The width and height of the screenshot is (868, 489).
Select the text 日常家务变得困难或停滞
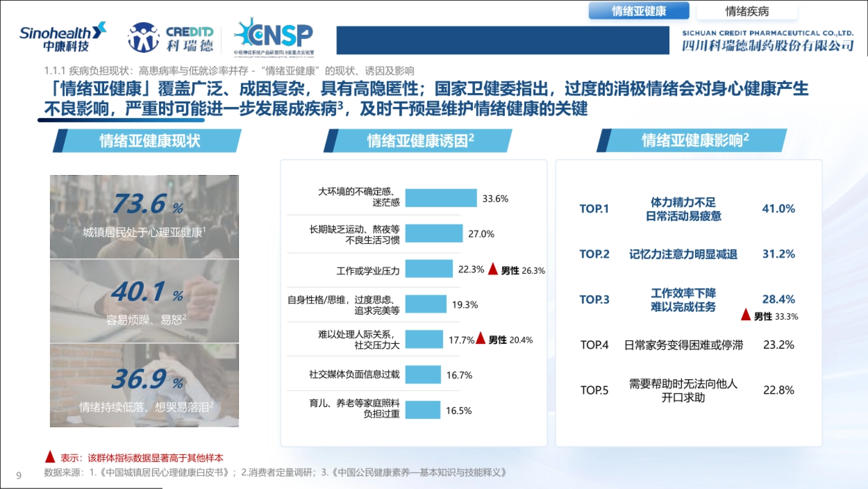click(683, 345)
